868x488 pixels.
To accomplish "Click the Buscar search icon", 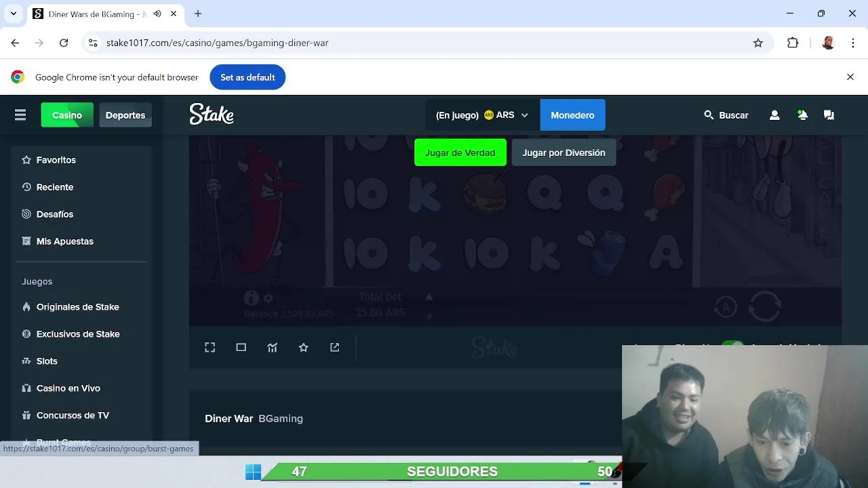I will click(x=709, y=115).
